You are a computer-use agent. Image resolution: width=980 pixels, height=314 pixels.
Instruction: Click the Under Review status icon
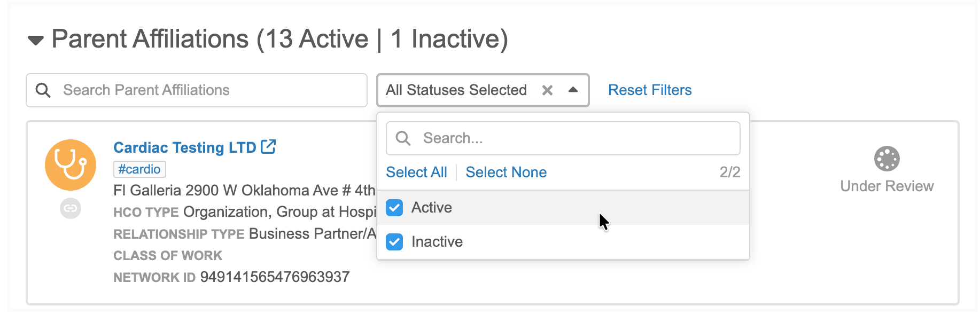[x=886, y=159]
